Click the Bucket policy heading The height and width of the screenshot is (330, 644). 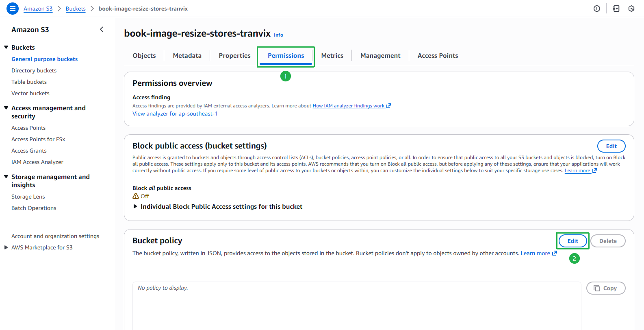(157, 240)
